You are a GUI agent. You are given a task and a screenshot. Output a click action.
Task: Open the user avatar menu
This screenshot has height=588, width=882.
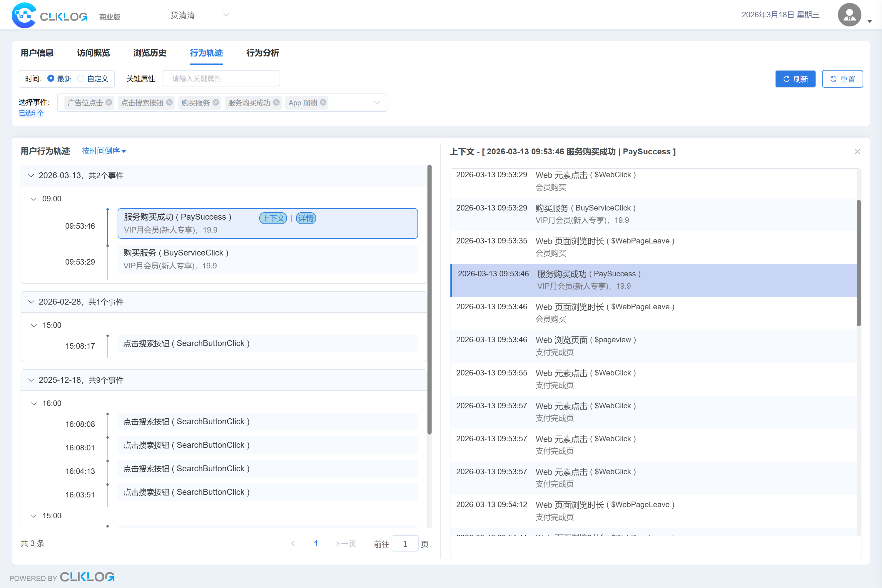coord(849,15)
